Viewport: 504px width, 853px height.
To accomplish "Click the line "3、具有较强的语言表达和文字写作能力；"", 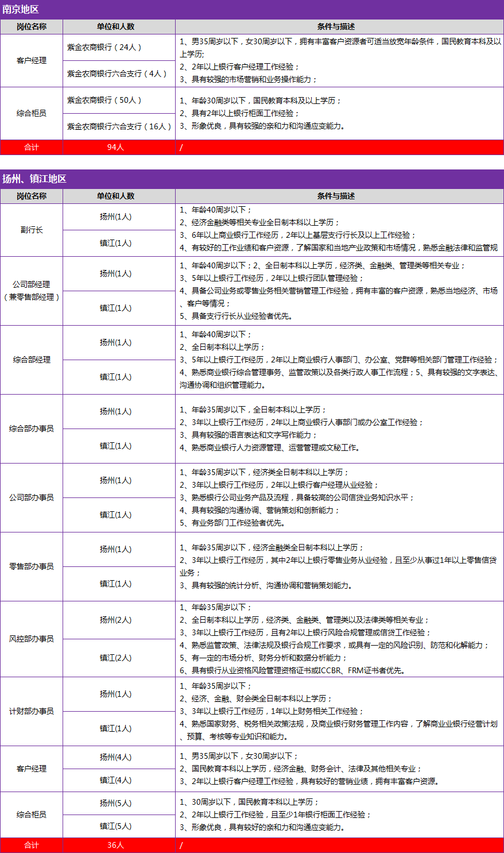I will point(249,435).
